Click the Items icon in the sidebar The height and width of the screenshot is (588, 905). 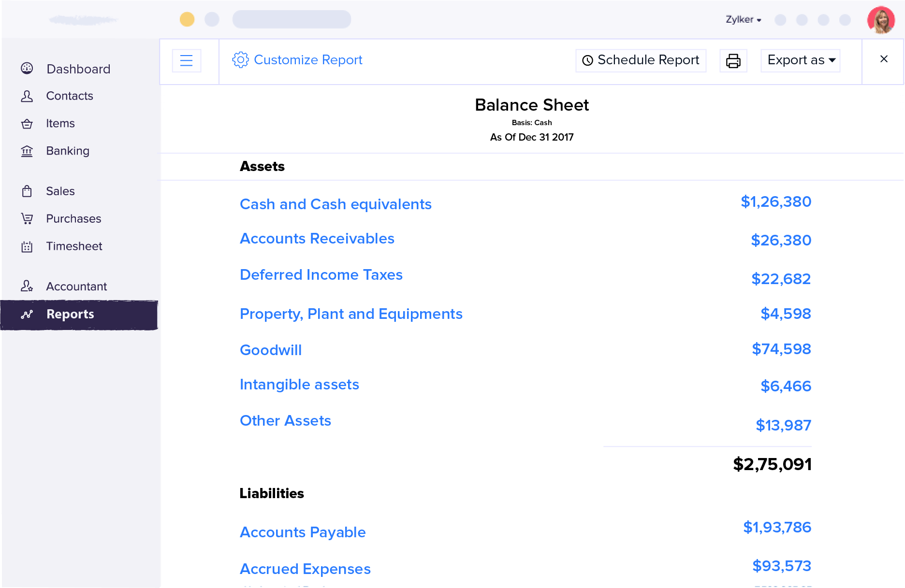(x=28, y=123)
